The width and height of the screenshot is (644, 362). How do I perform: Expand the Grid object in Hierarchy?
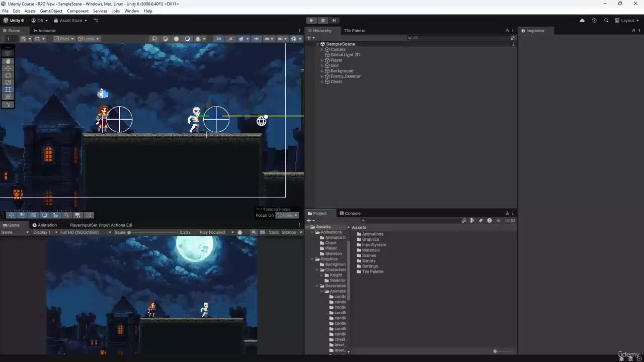click(x=321, y=66)
